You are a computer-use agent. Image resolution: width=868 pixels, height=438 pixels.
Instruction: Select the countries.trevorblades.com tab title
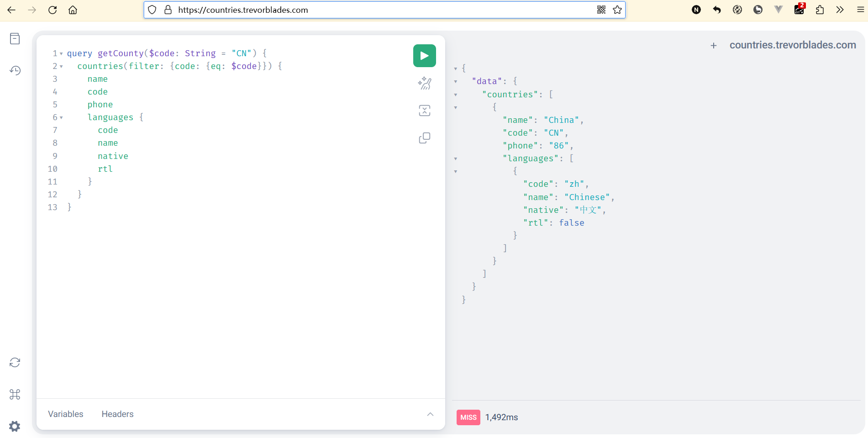tap(793, 45)
